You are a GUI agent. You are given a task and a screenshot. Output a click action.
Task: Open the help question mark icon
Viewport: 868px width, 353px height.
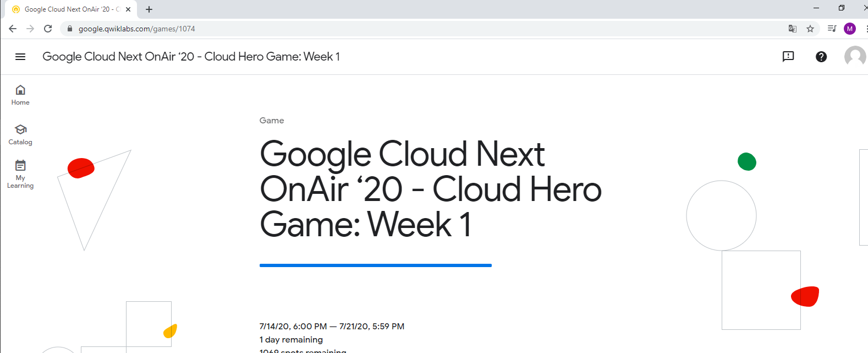821,57
